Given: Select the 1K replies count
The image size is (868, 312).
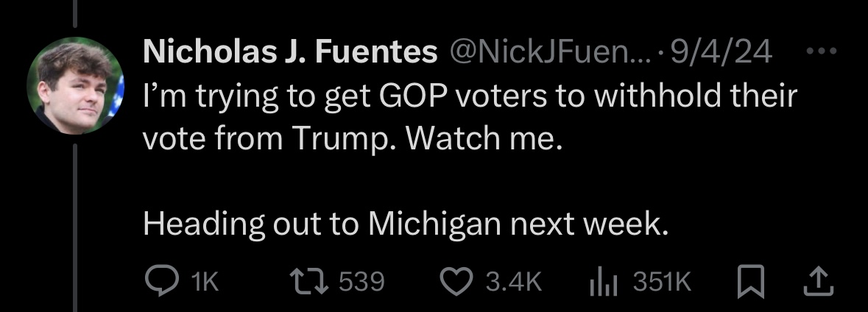Looking at the screenshot, I should 204,282.
